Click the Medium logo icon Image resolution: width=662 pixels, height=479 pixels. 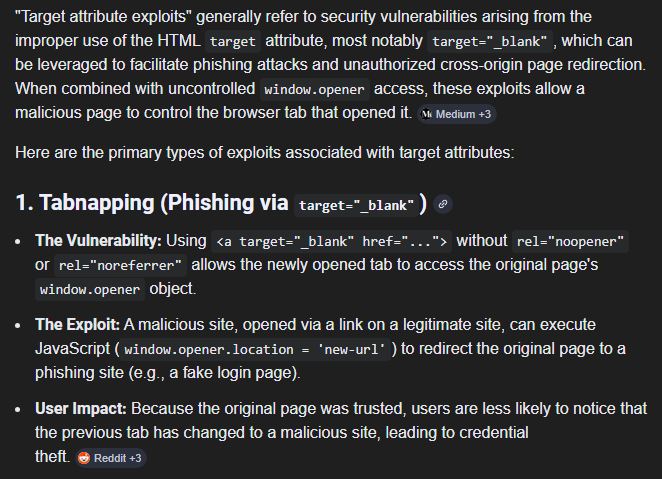428,114
